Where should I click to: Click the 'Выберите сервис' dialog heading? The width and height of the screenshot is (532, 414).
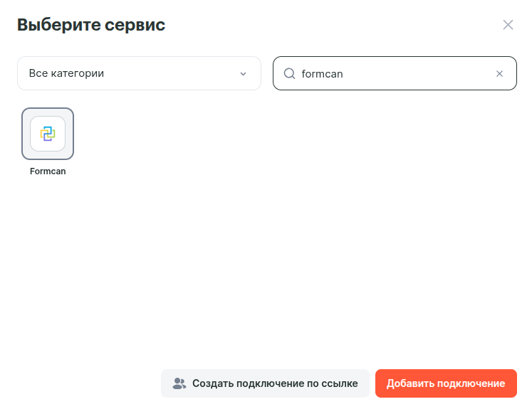tap(91, 25)
